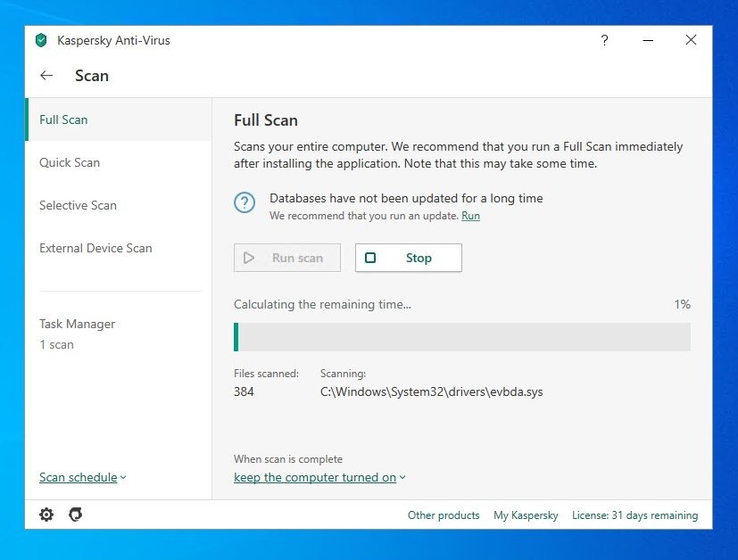The height and width of the screenshot is (560, 738).
Task: Click the Kaspersky shield logo
Action: 41,40
